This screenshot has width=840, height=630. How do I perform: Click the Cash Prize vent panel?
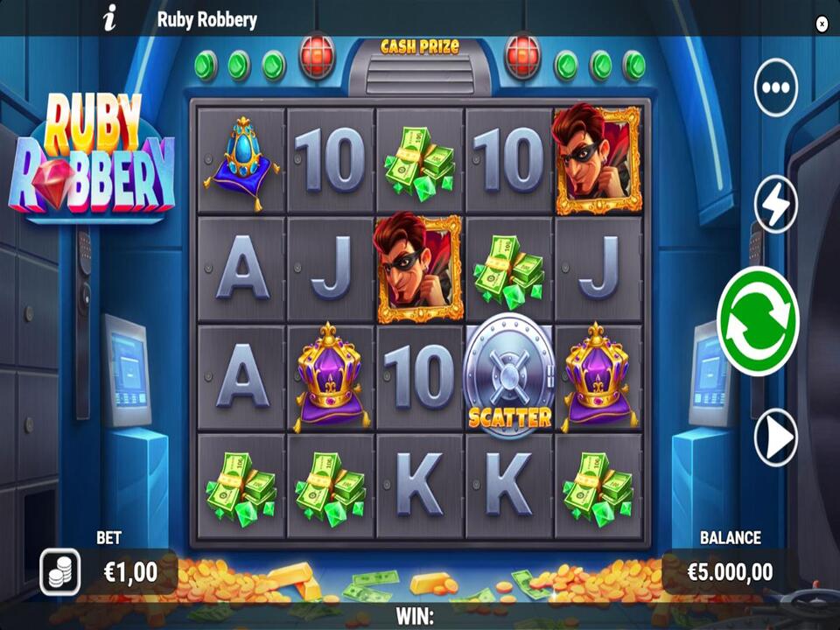(419, 67)
